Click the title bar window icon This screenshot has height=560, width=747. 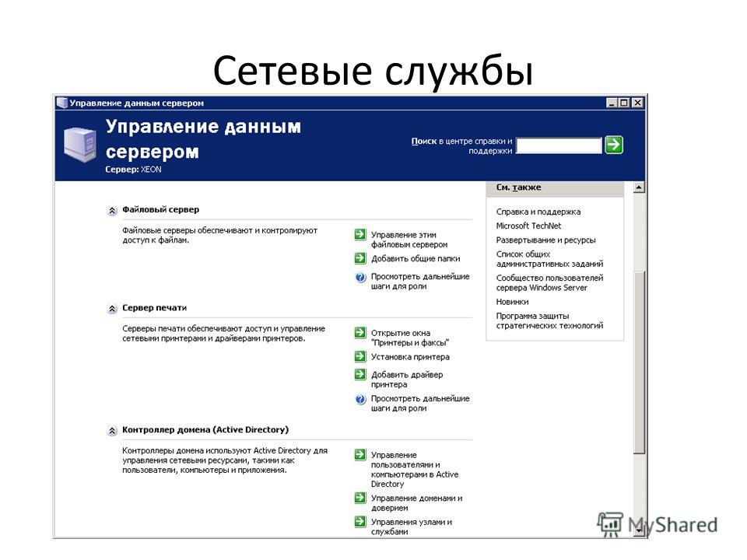[x=62, y=103]
